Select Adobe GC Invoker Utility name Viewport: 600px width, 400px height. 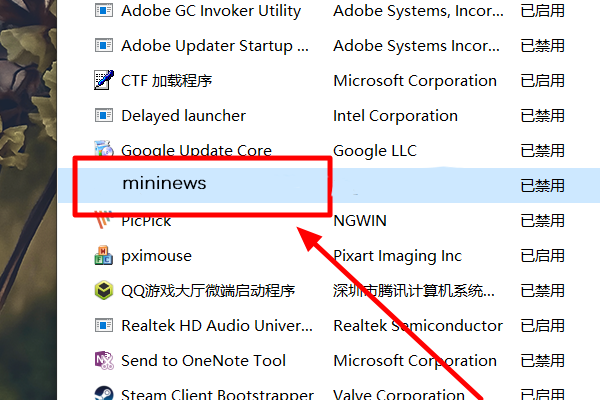click(x=211, y=11)
